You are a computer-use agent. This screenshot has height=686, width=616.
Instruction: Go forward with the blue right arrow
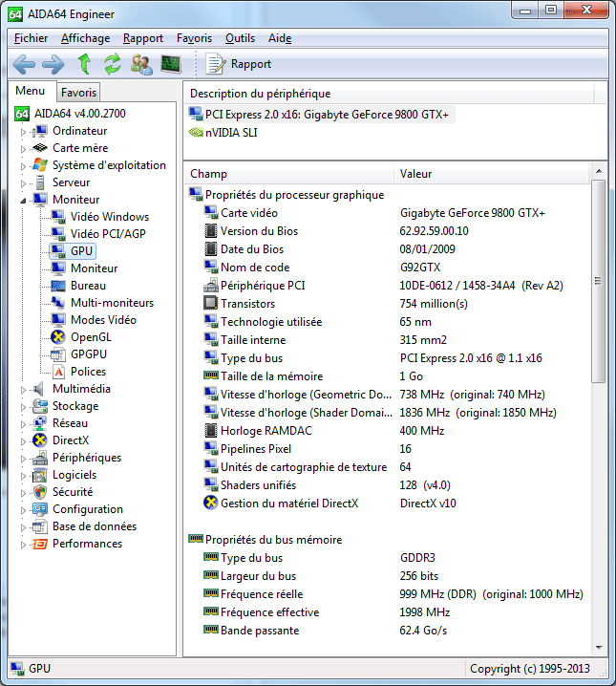[x=53, y=64]
